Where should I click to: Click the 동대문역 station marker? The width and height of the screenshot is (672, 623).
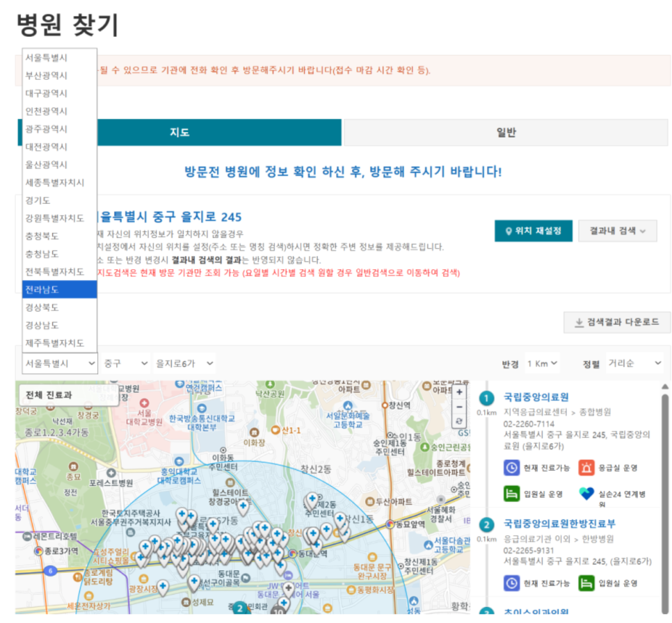(293, 553)
